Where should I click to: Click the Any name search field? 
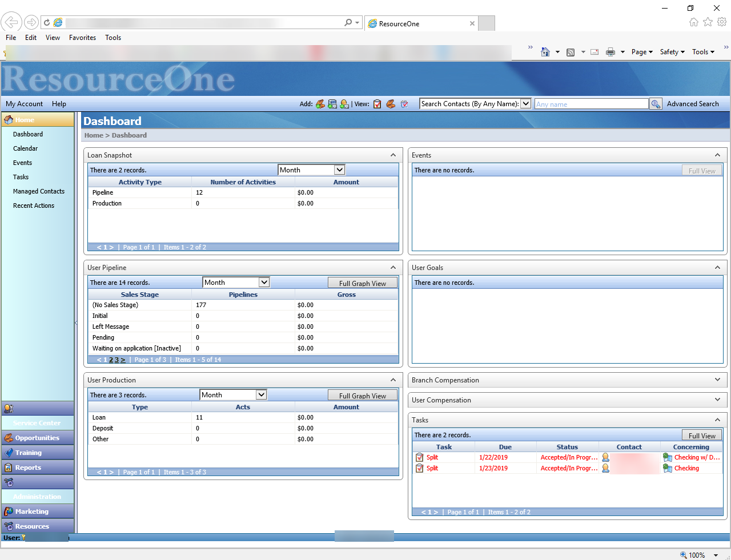[x=591, y=104]
